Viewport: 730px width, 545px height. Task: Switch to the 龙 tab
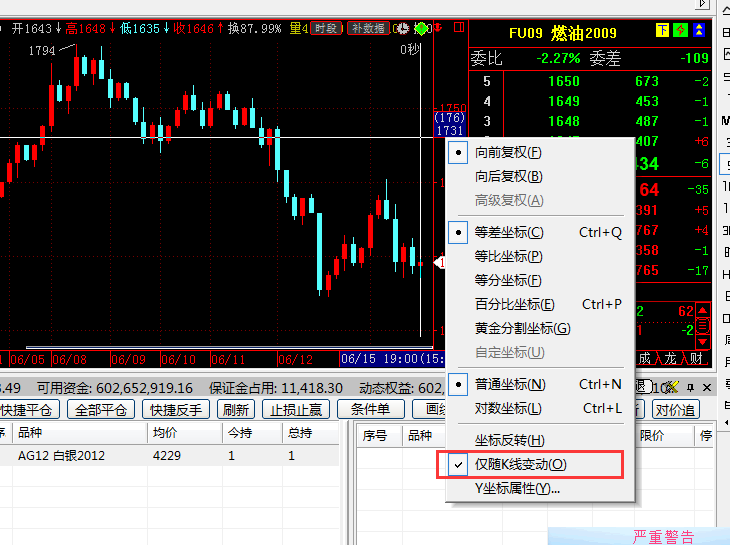click(670, 358)
